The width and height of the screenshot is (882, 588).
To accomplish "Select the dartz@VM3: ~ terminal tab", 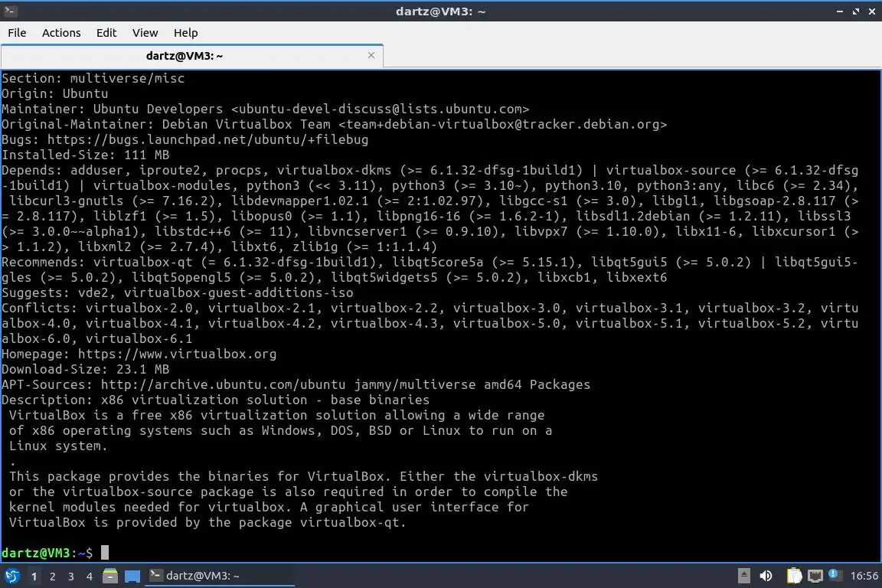I will coord(192,56).
